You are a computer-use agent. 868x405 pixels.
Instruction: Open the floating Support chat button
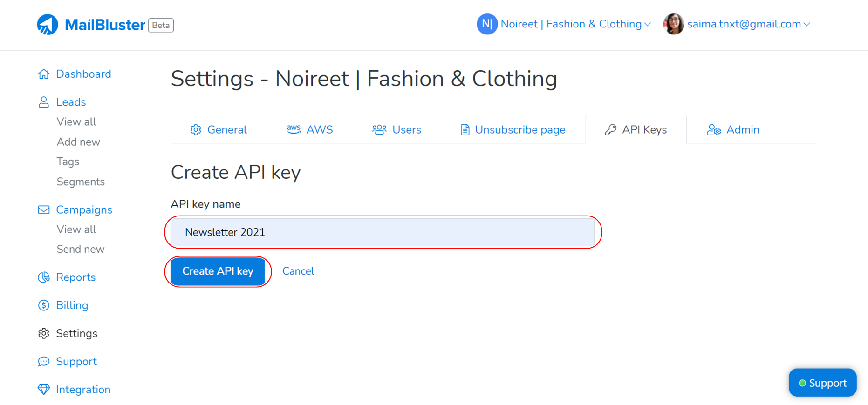(822, 383)
